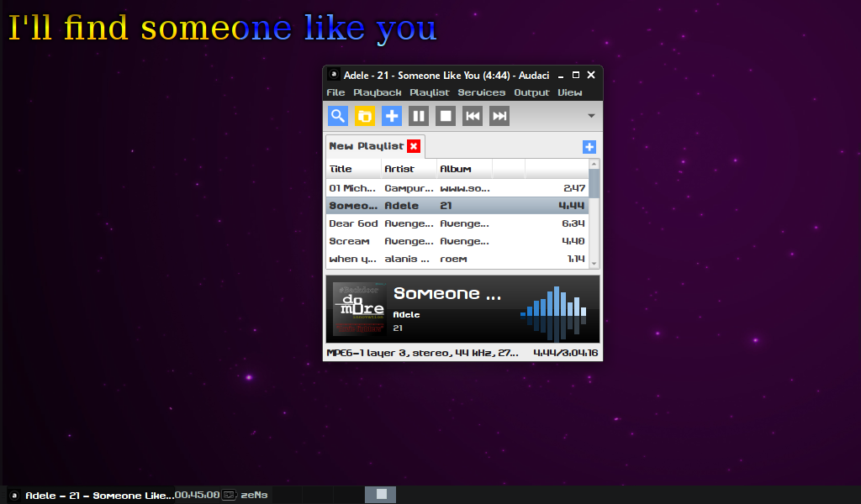Screen dimensions: 861x504
Task: Skip to the previous track
Action: click(473, 116)
